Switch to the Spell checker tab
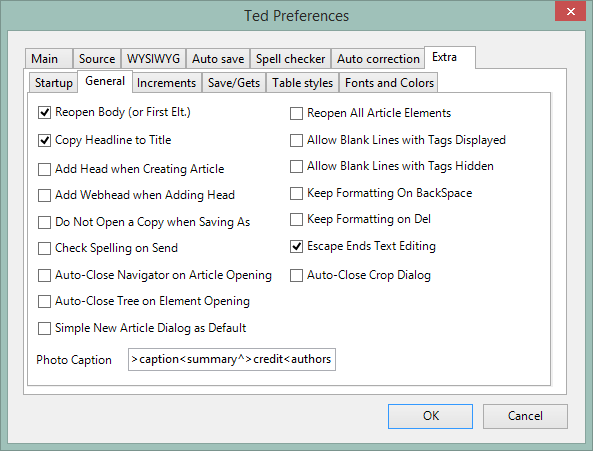593x451 pixels. (x=290, y=59)
